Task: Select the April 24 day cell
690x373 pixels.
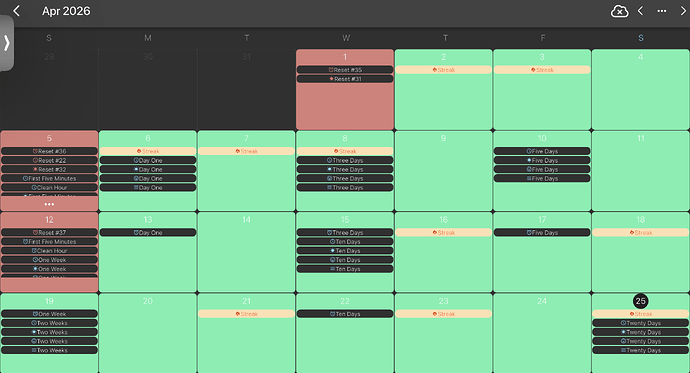Action: click(542, 333)
